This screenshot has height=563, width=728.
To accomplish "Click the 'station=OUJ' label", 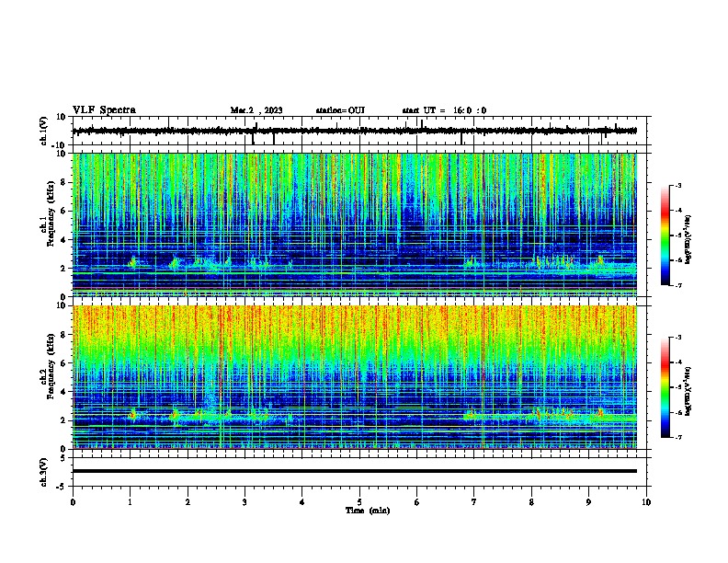I will pos(340,110).
